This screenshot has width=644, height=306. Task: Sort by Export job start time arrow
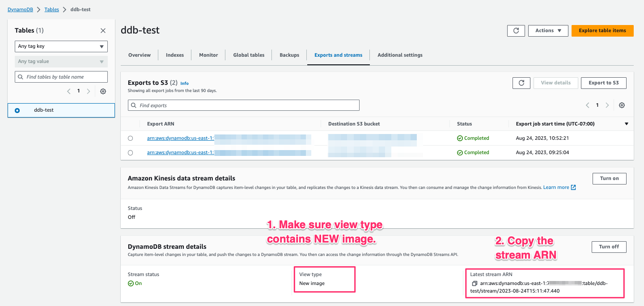pos(627,124)
